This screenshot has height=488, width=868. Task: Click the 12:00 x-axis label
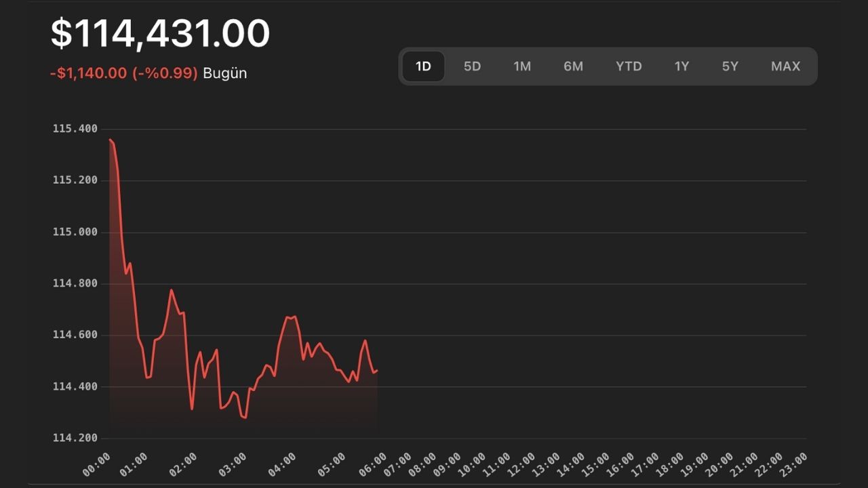click(520, 464)
